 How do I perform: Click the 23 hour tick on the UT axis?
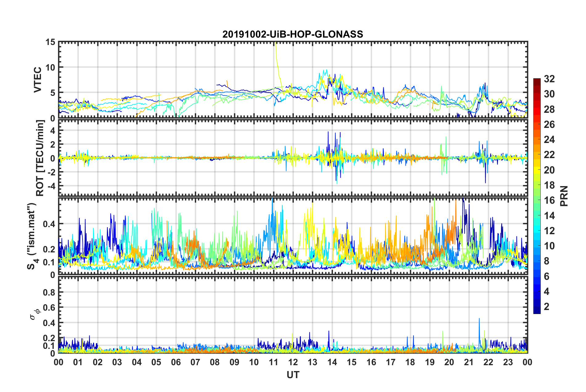click(x=508, y=362)
